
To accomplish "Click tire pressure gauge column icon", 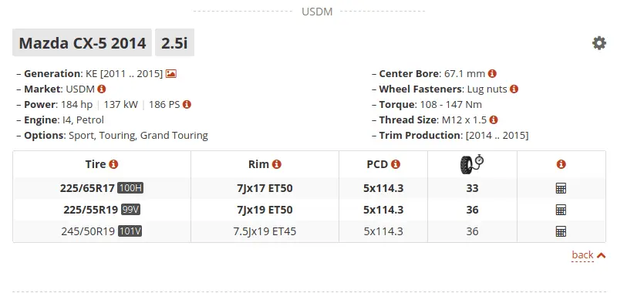I will [472, 164].
